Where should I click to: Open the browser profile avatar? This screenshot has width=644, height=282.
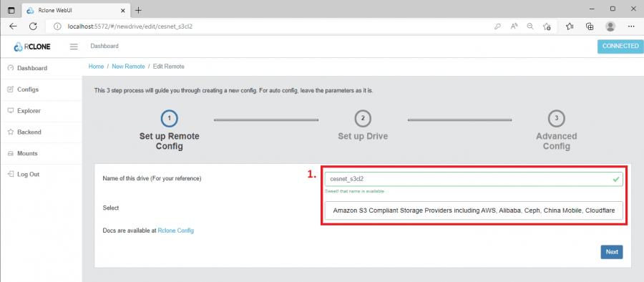coord(611,26)
